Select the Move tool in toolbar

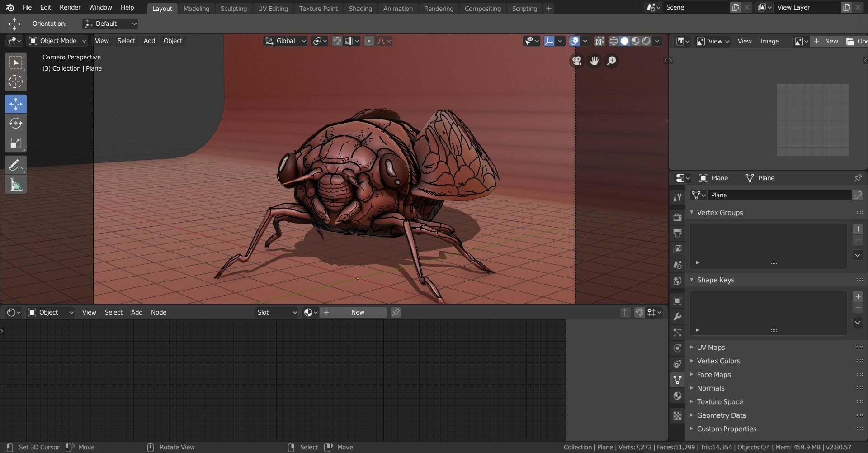pyautogui.click(x=16, y=104)
